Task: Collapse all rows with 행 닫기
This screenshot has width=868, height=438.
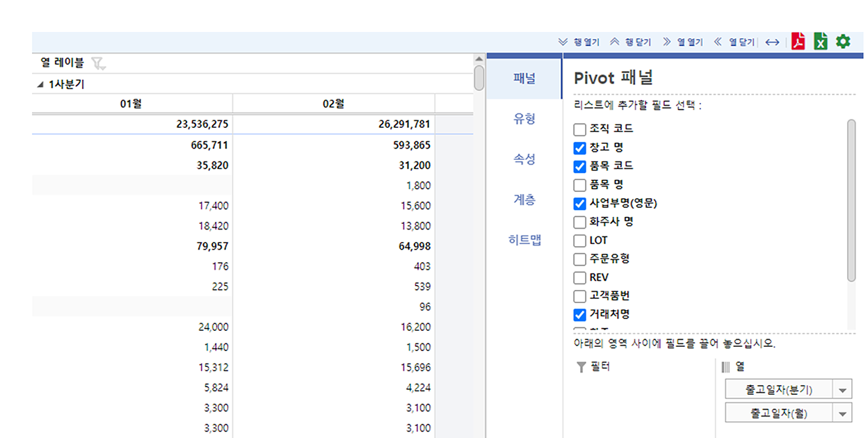Action: click(x=630, y=42)
